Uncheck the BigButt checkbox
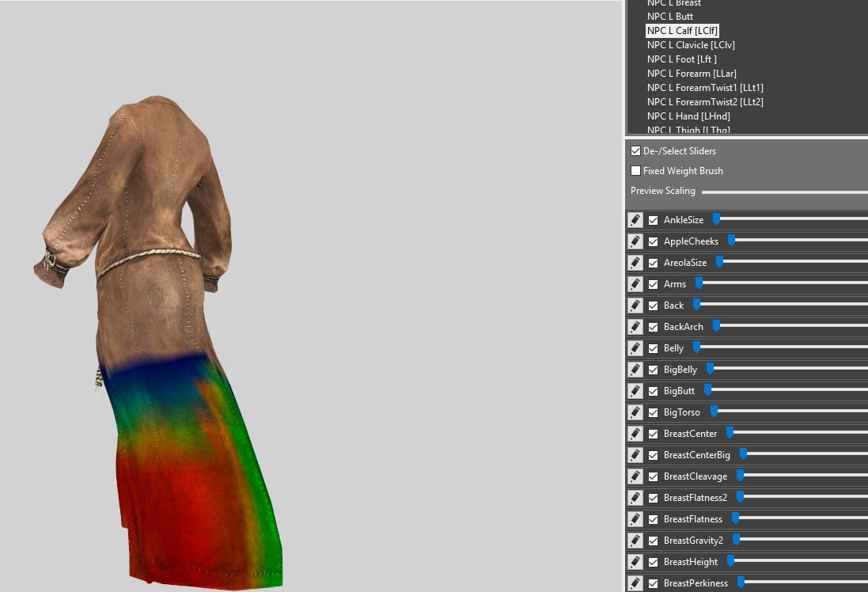 pyautogui.click(x=654, y=391)
